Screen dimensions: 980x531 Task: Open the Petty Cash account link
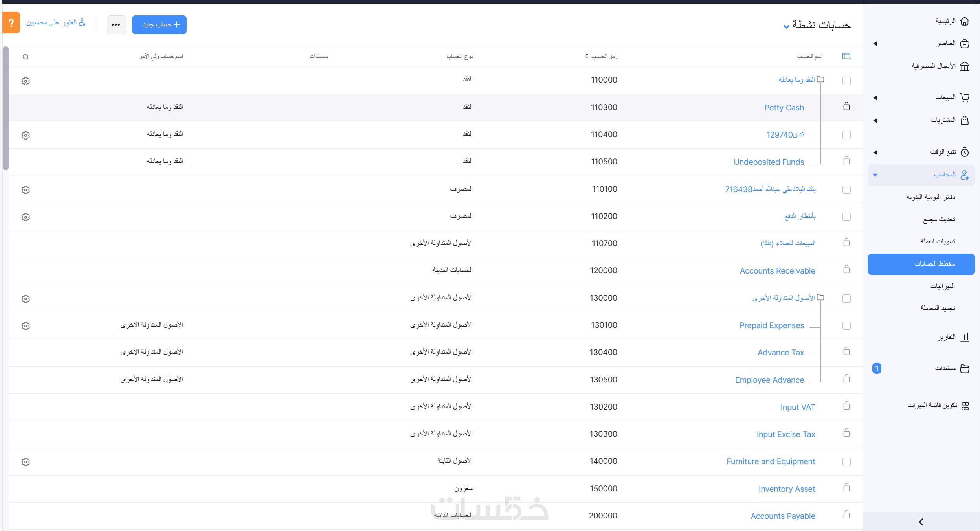click(x=784, y=108)
